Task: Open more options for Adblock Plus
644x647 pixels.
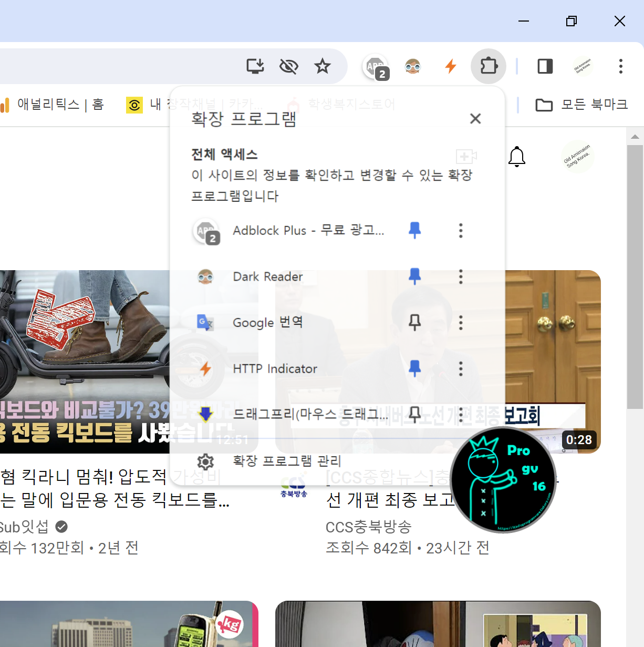Action: click(461, 230)
